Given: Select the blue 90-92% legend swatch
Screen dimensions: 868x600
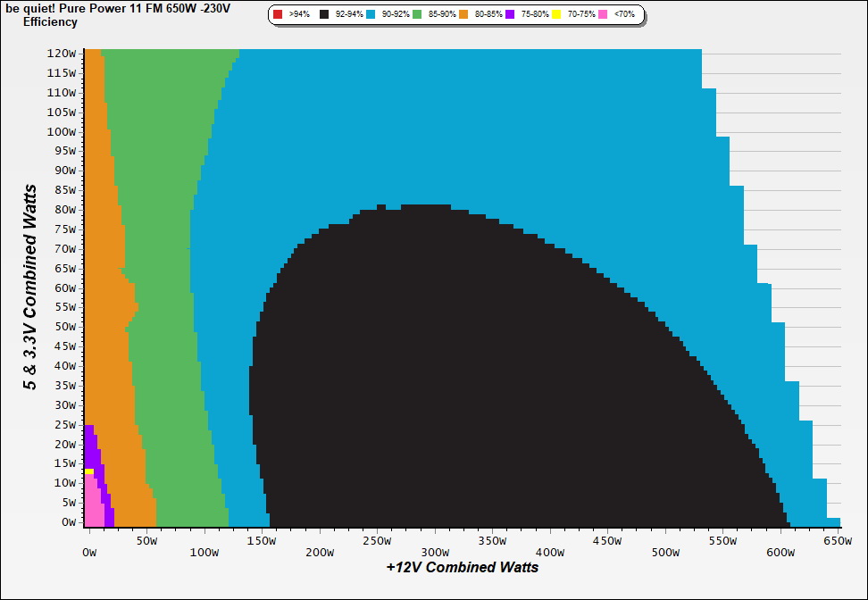Looking at the screenshot, I should pyautogui.click(x=371, y=15).
